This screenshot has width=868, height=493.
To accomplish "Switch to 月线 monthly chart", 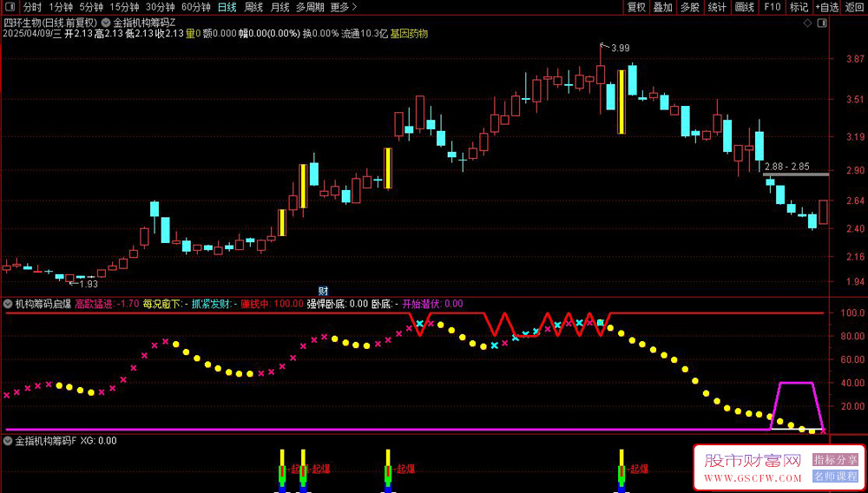I will click(279, 7).
